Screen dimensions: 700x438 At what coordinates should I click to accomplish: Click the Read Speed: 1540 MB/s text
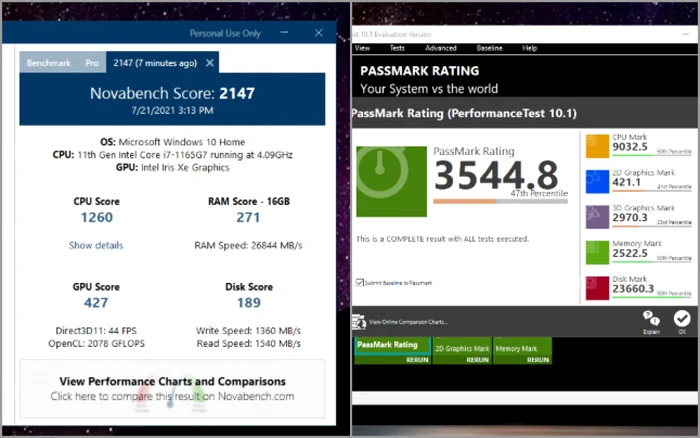(249, 343)
